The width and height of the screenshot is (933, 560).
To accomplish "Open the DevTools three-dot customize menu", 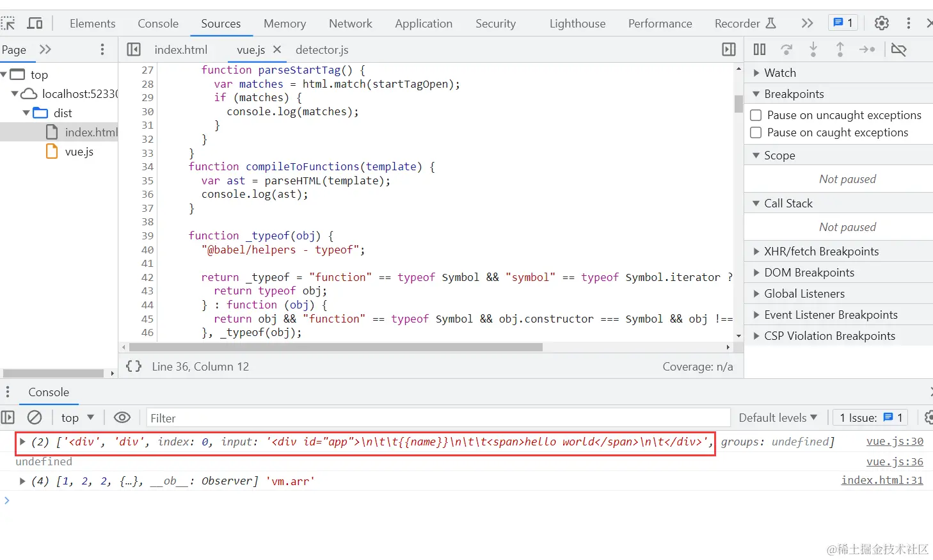I will (x=909, y=23).
